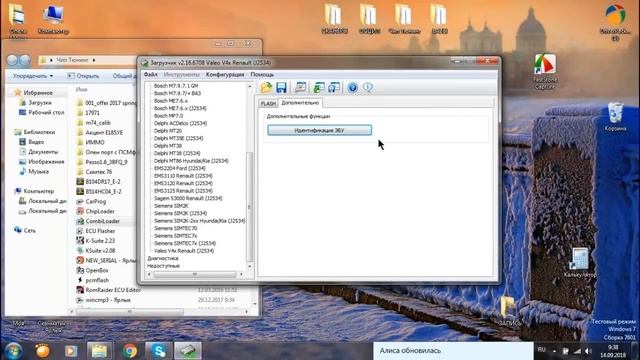
Task: Expand the Недоступные tree node
Action: (163, 266)
